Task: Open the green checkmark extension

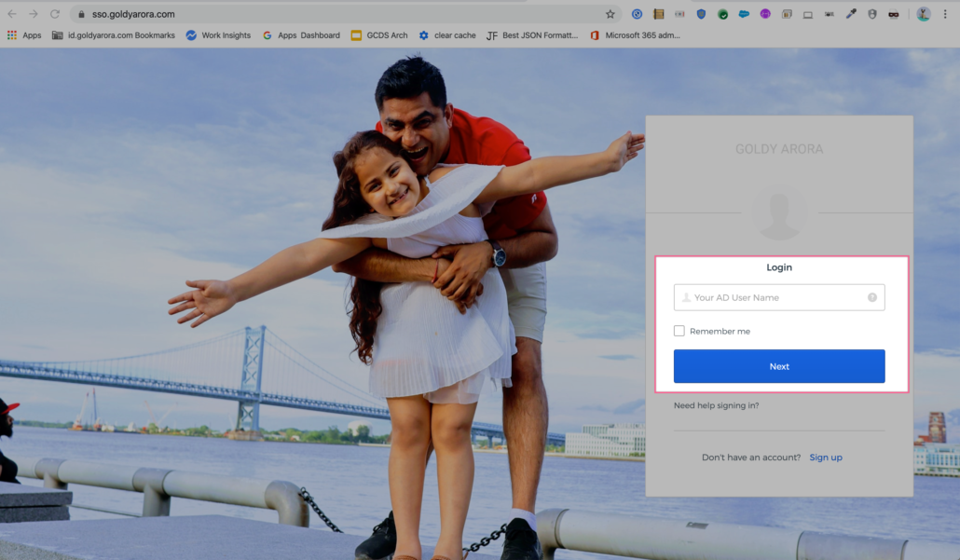Action: 722,14
